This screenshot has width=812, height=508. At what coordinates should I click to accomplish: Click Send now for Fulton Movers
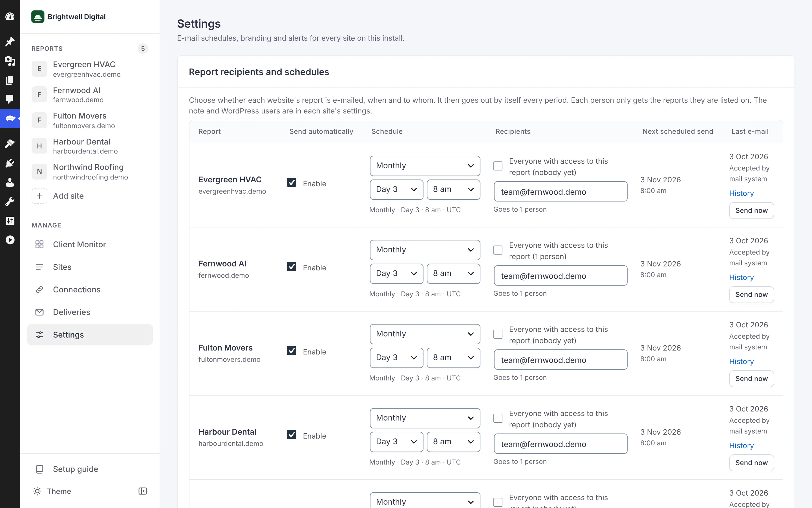751,379
